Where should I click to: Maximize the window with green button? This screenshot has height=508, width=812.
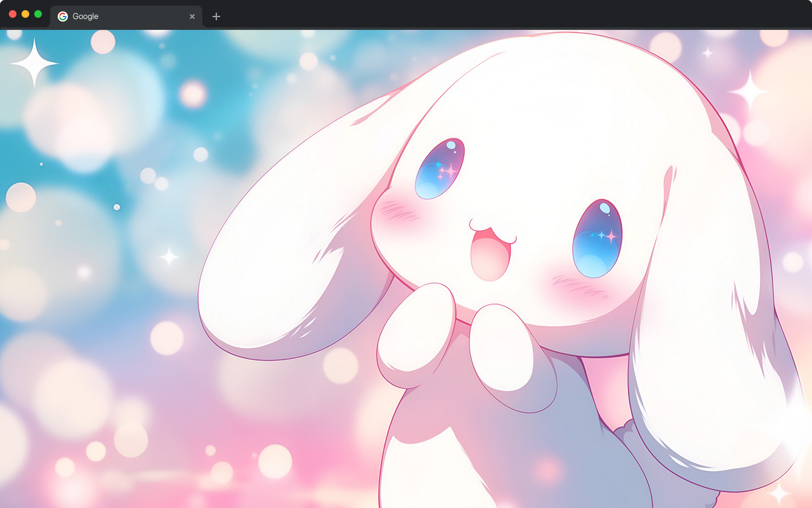38,14
